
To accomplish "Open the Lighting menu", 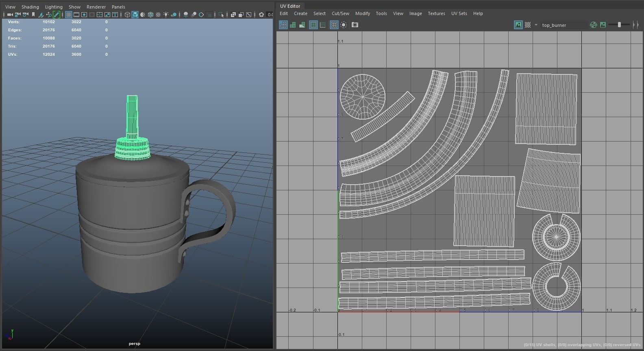I will pyautogui.click(x=54, y=7).
